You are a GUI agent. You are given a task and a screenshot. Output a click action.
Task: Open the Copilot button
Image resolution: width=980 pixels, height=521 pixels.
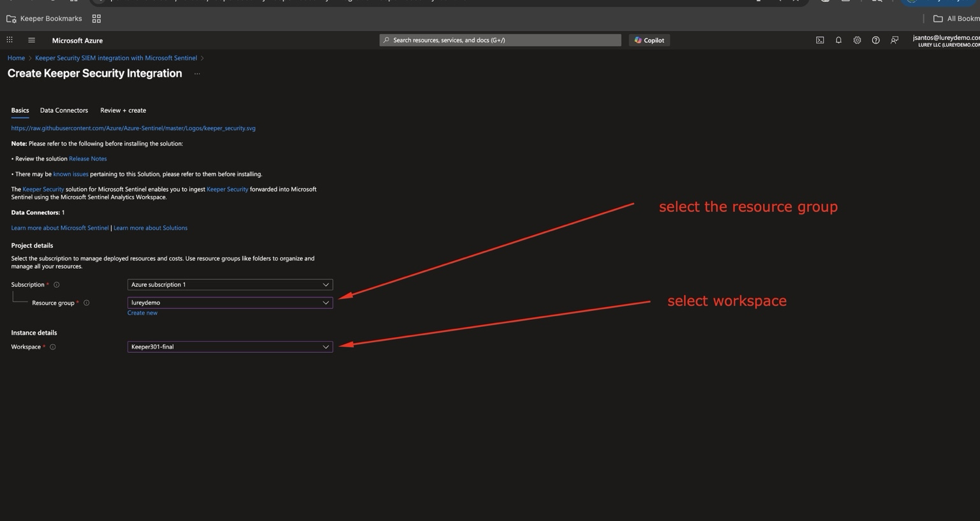pos(649,40)
